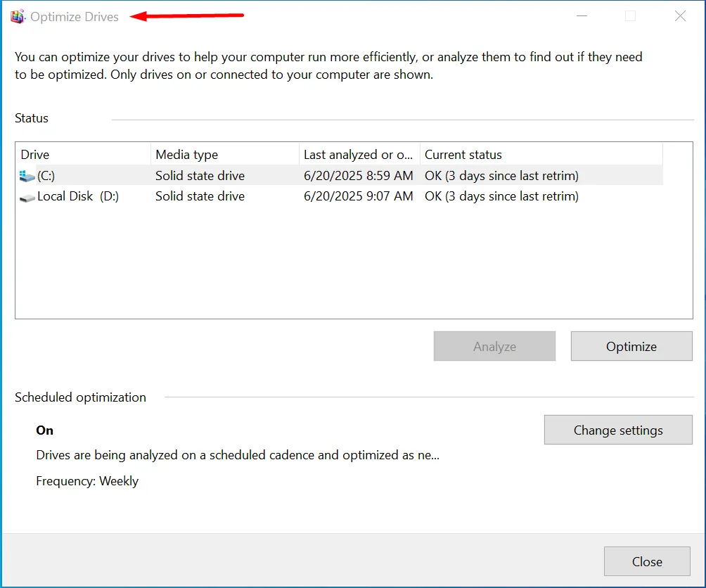Select the (C:) Windows drive icon
This screenshot has width=706, height=588.
click(x=27, y=176)
